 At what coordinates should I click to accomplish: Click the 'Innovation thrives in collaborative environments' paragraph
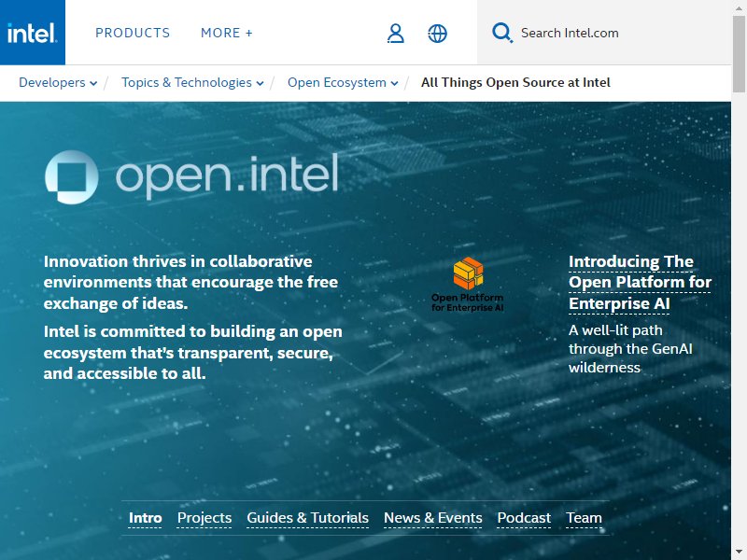coord(190,283)
